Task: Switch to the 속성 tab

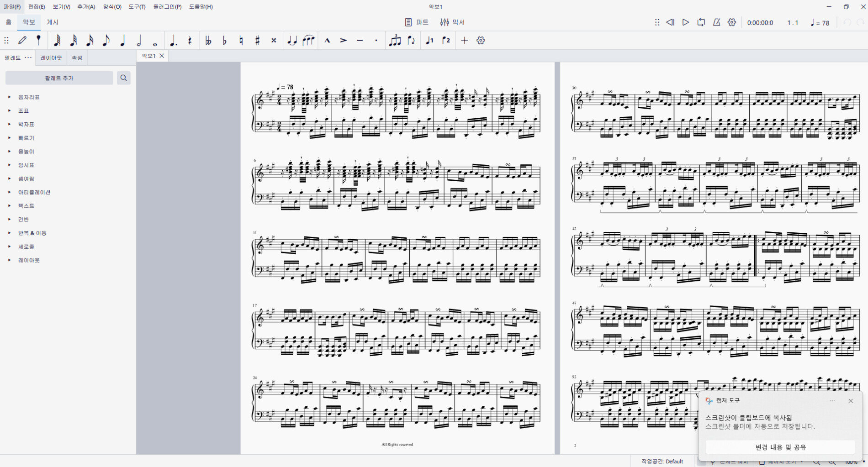Action: point(77,58)
